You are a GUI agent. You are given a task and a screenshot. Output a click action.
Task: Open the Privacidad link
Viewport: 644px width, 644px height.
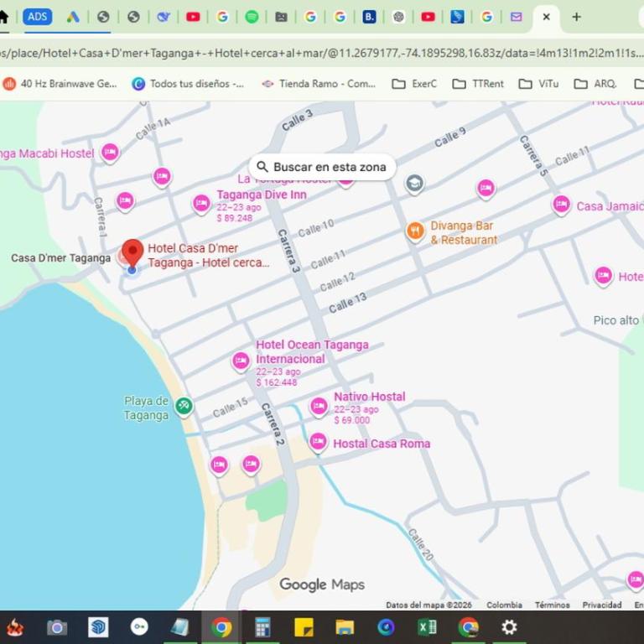tap(602, 605)
